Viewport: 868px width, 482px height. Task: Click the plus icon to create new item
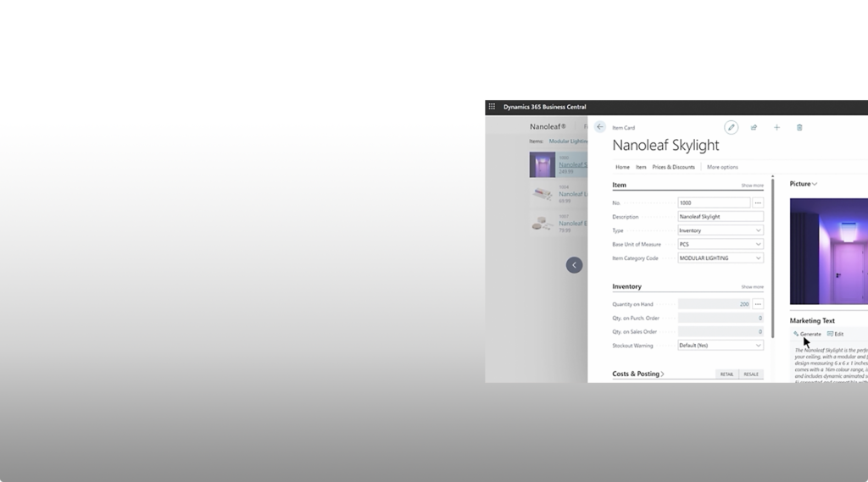tap(776, 127)
